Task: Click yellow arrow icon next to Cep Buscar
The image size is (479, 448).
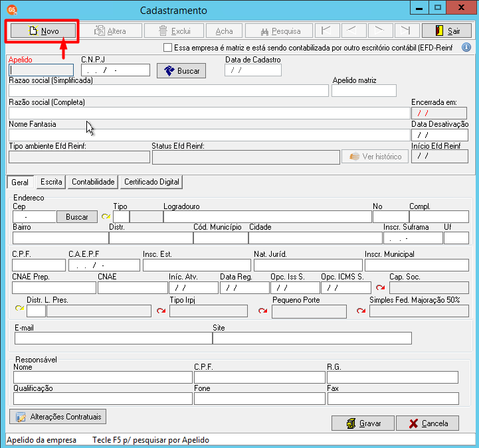Action: tap(106, 216)
